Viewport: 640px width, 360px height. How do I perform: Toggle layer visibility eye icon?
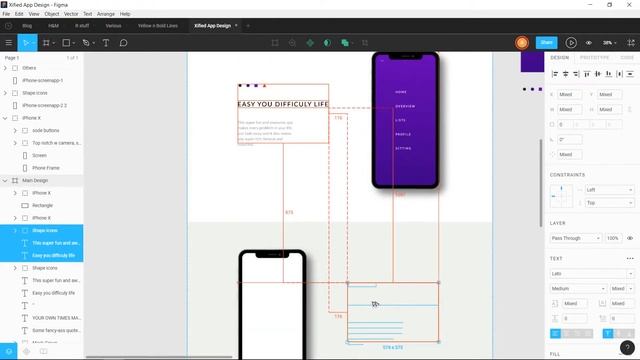pos(630,238)
